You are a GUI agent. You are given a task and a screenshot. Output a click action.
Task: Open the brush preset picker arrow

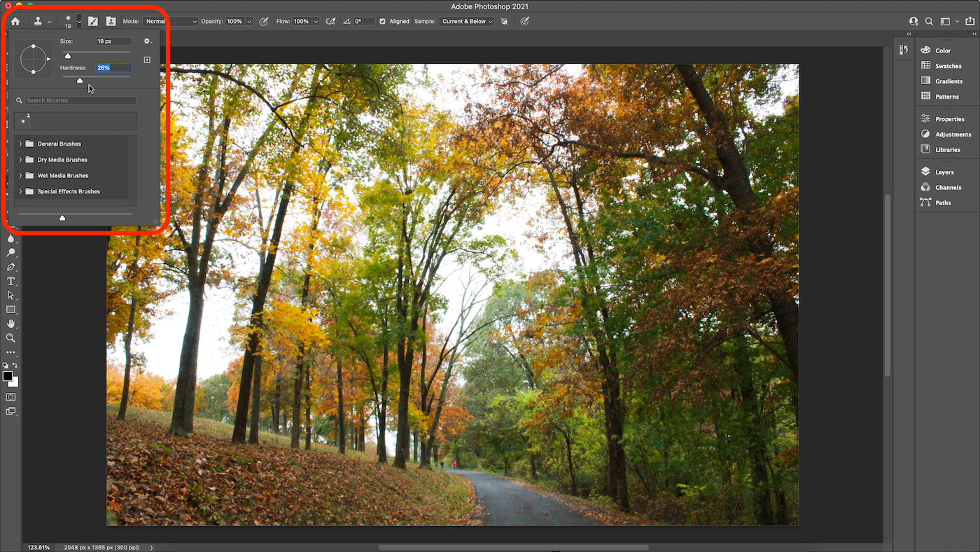pyautogui.click(x=79, y=22)
